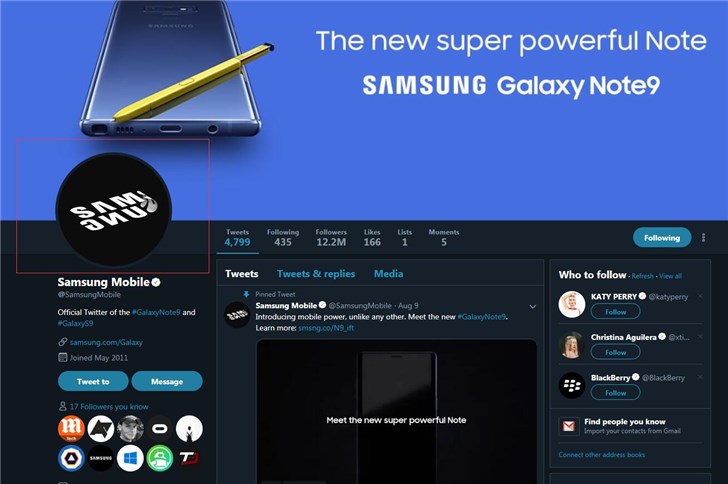Click the Message button
The height and width of the screenshot is (484, 728).
tap(167, 381)
